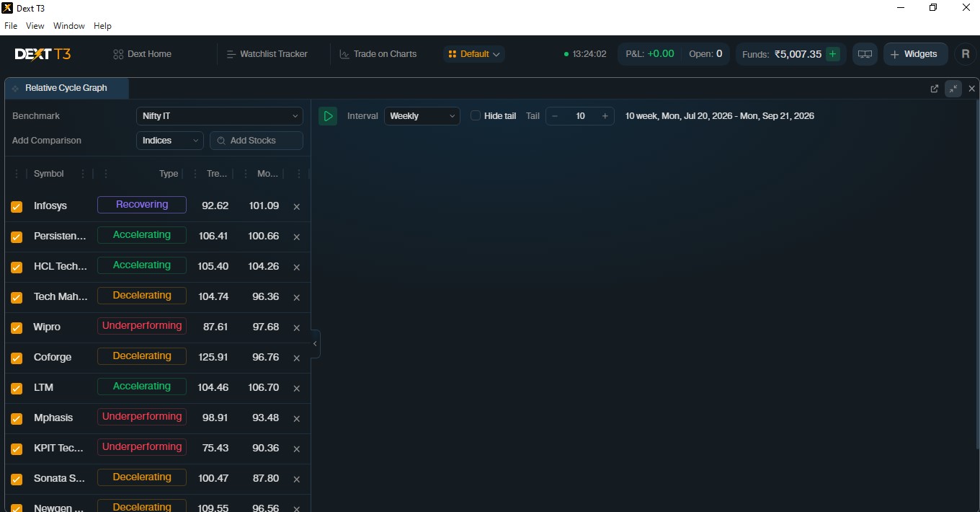Screen dimensions: 980x512
Task: Click the Widgets button
Action: click(x=914, y=54)
